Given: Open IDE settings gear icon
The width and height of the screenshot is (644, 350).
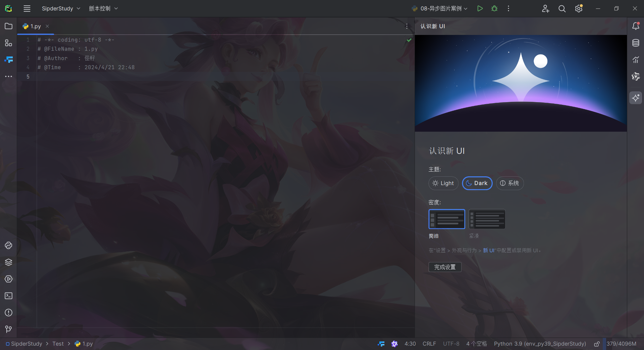Looking at the screenshot, I should click(x=579, y=8).
